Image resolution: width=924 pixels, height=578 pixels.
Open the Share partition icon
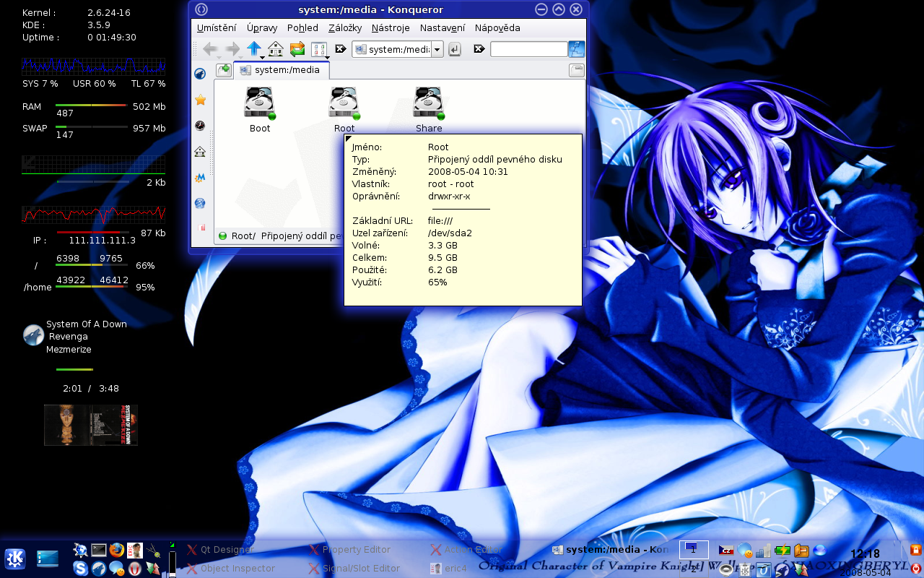(x=429, y=110)
